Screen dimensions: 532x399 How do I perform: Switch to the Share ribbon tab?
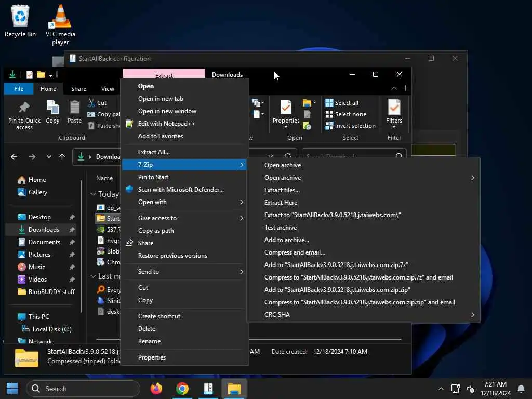click(78, 88)
